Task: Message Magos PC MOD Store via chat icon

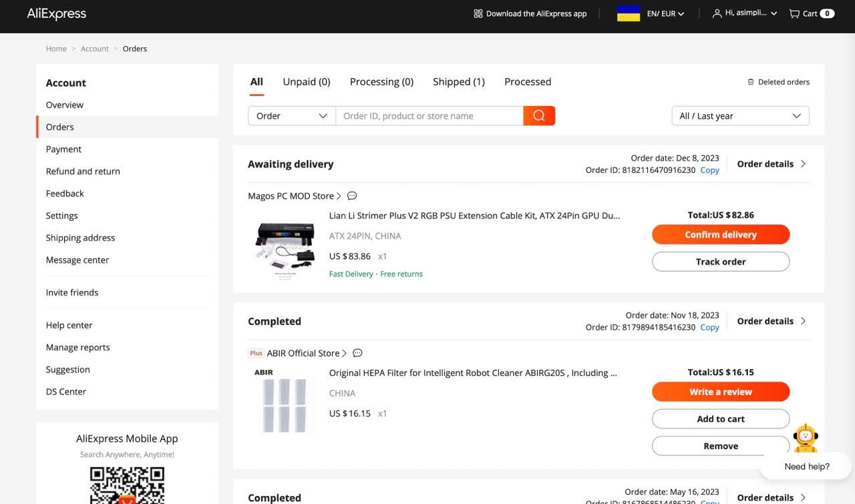Action: 352,196
